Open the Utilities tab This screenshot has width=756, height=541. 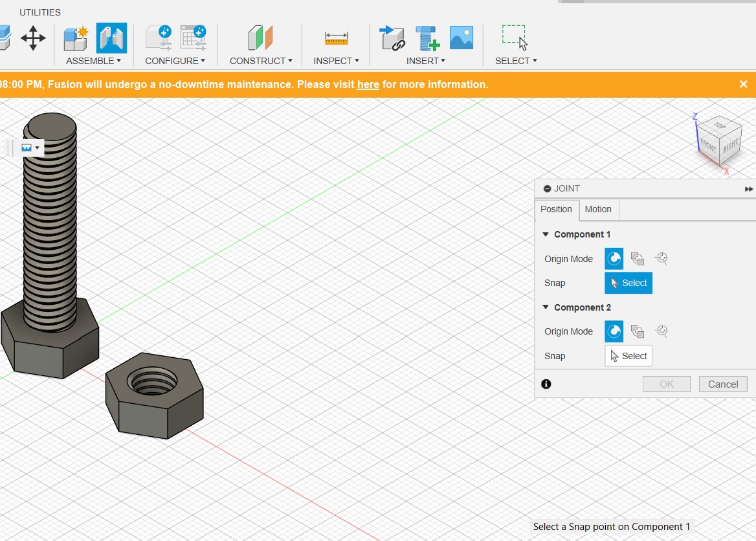click(x=40, y=12)
